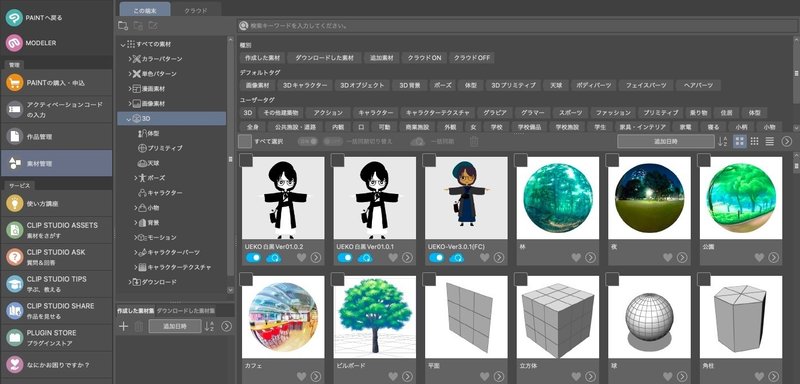
Task: Expand 単色パターン tree node
Action: (x=130, y=74)
